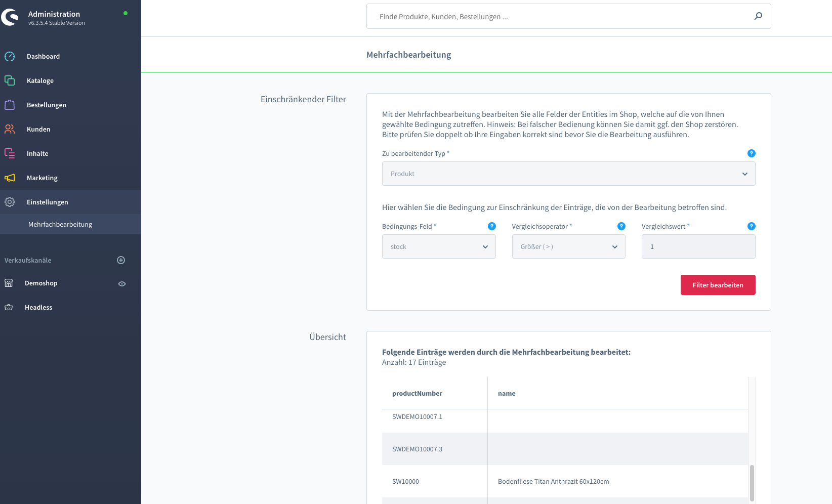The image size is (832, 504).
Task: Click the Kunden people icon
Action: (10, 129)
